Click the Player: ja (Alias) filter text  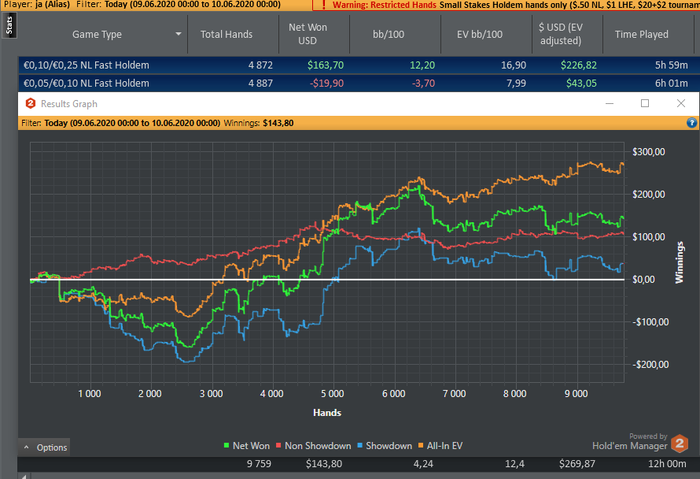click(x=37, y=5)
